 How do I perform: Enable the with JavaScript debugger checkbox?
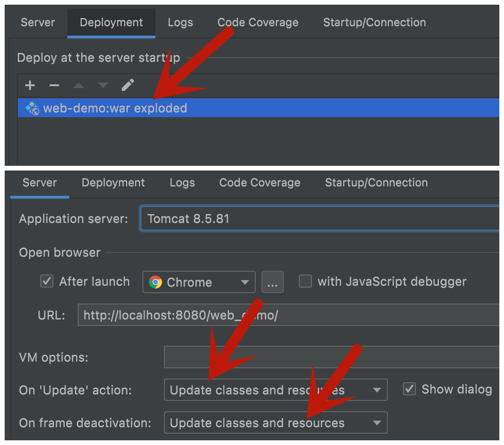pyautogui.click(x=305, y=282)
